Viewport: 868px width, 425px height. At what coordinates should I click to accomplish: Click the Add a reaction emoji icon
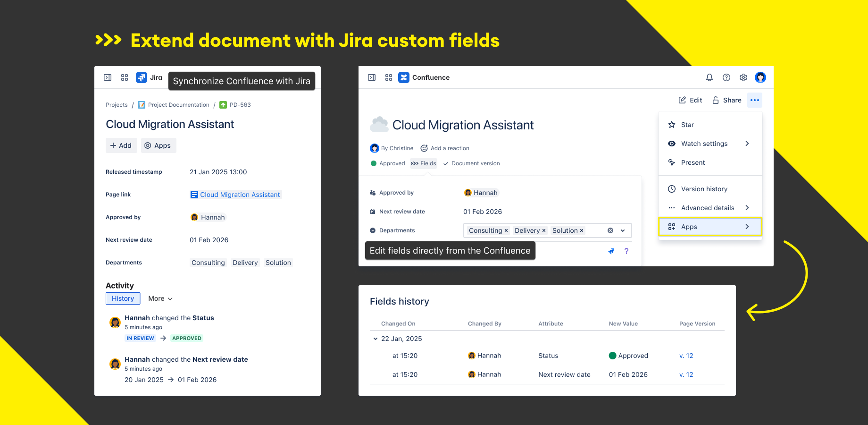click(424, 148)
